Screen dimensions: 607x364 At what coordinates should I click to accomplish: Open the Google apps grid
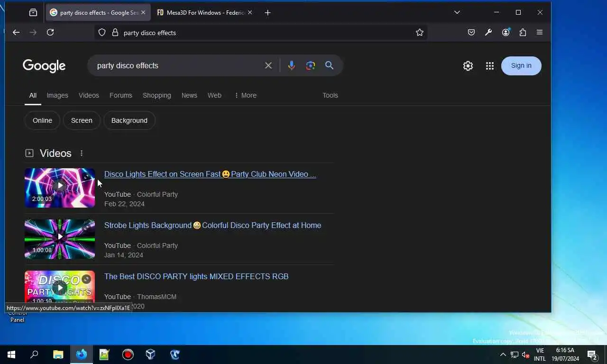click(490, 66)
